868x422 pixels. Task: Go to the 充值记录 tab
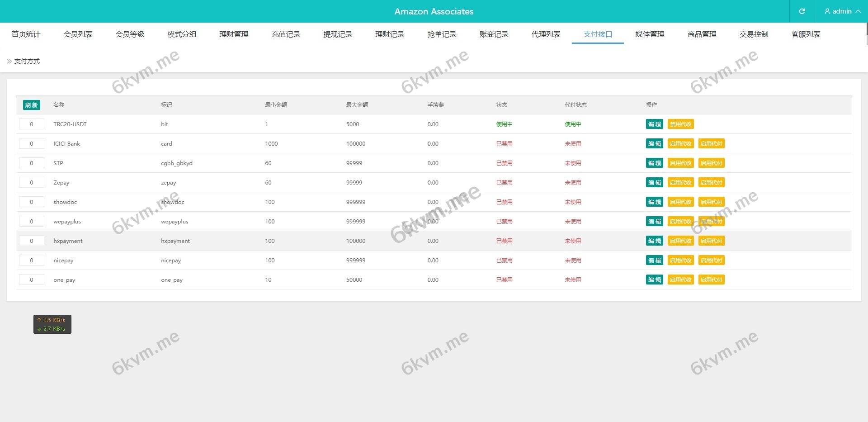pos(286,34)
